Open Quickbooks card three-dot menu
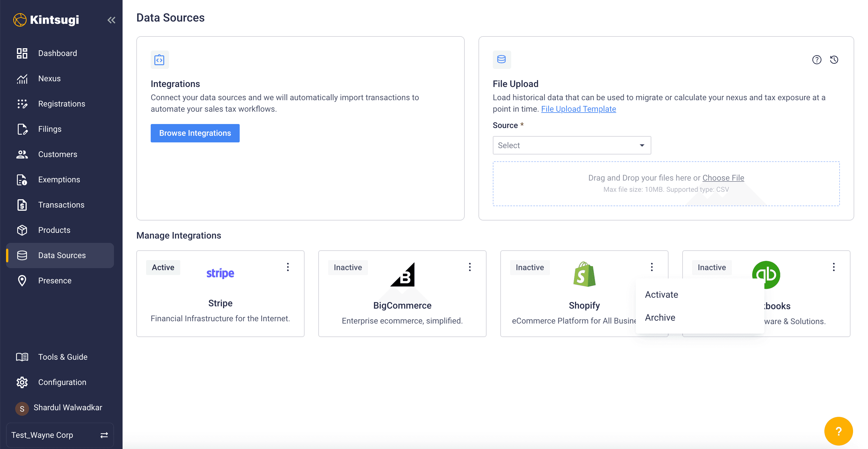868x449 pixels. point(834,267)
